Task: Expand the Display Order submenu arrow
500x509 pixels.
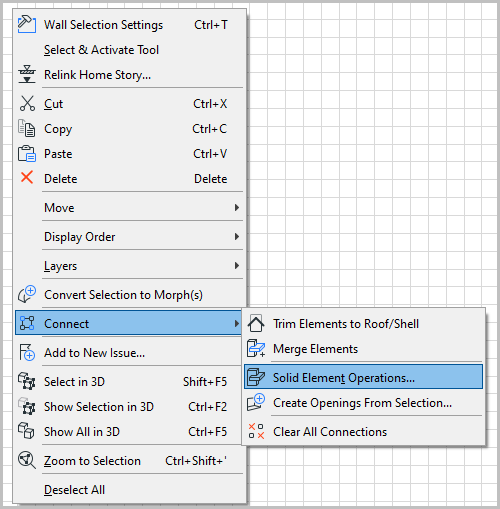Action: pyautogui.click(x=237, y=236)
